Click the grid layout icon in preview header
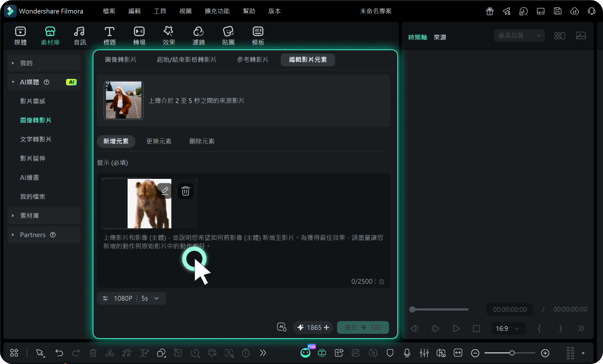The height and width of the screenshot is (364, 603). coord(559,36)
